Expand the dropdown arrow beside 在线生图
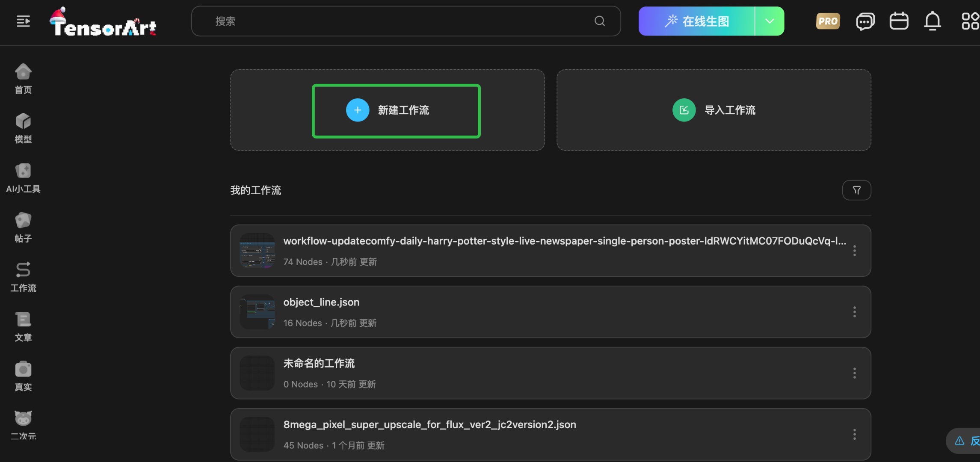The width and height of the screenshot is (980, 462). click(x=769, y=21)
